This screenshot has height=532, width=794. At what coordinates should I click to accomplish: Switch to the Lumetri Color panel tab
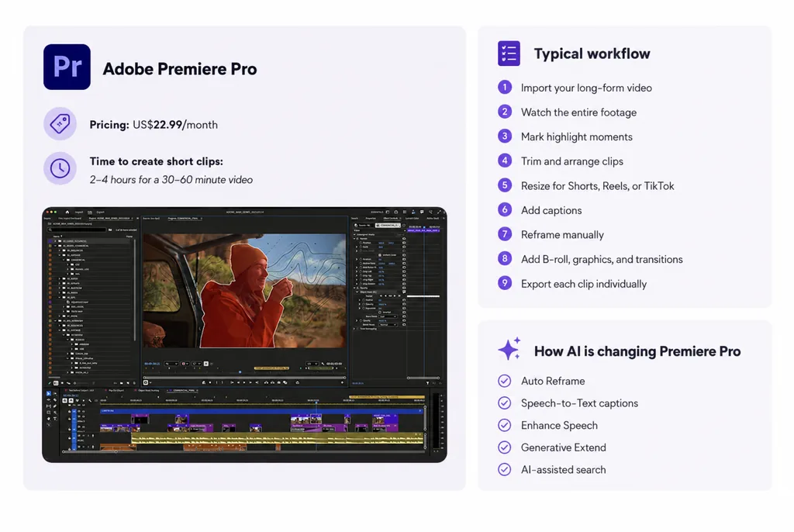click(413, 219)
